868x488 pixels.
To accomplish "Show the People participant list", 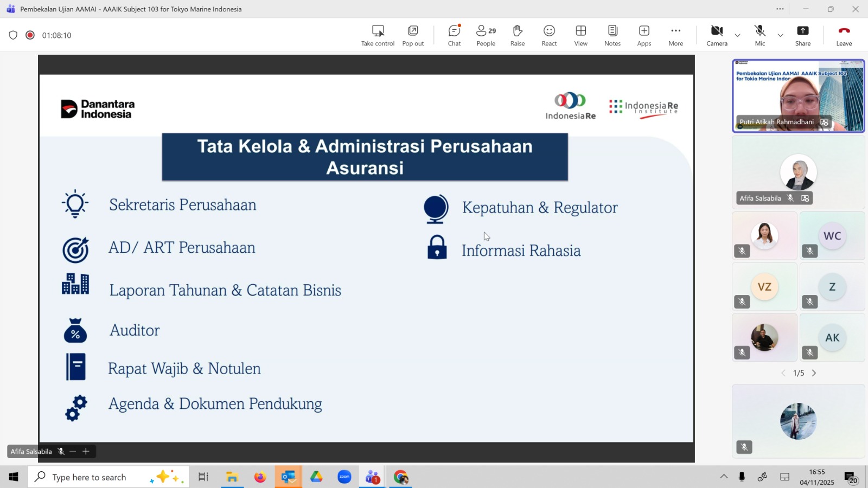I will [486, 35].
